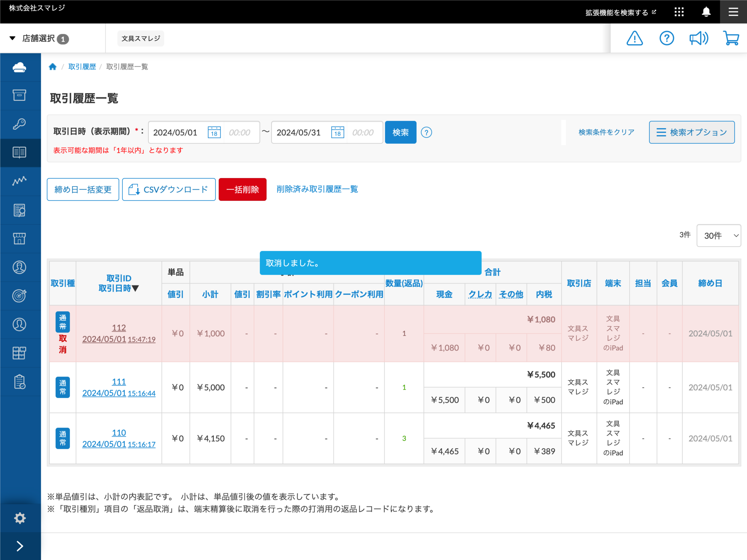The image size is (747, 560).
Task: Click 検索条件をクリア link
Action: (606, 132)
